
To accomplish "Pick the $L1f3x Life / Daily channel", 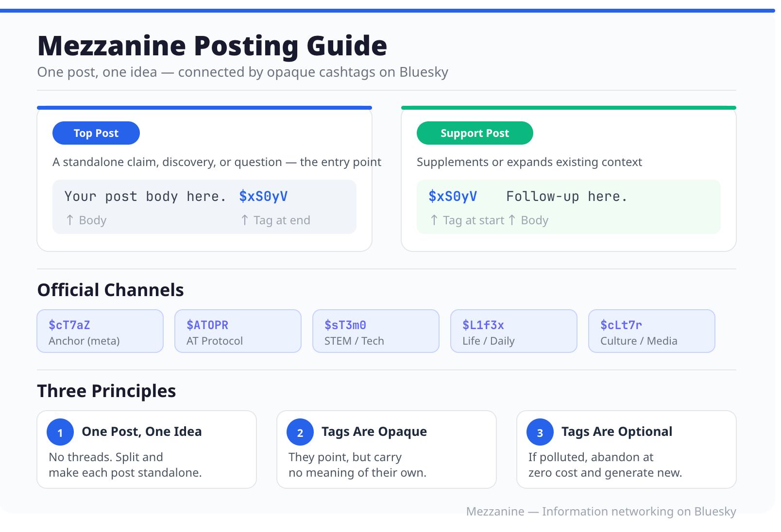I will [x=514, y=332].
